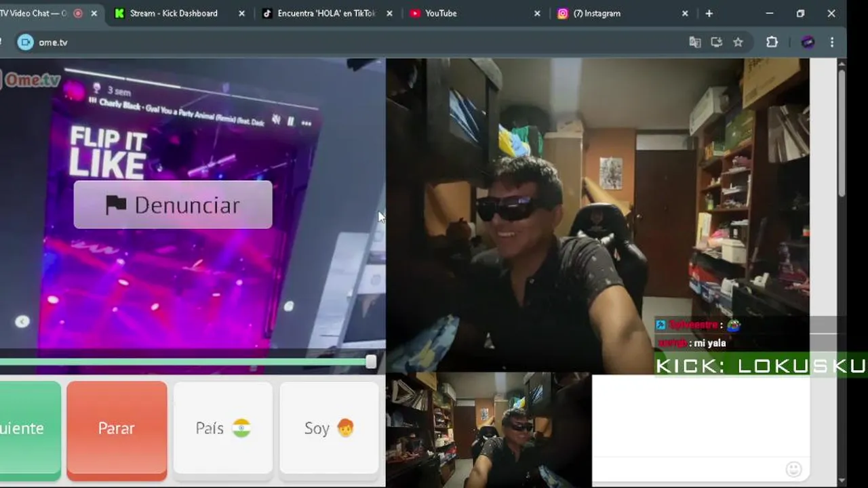
Task: Open the Encuentra 'HOLA' en TikTok tab
Action: point(327,13)
